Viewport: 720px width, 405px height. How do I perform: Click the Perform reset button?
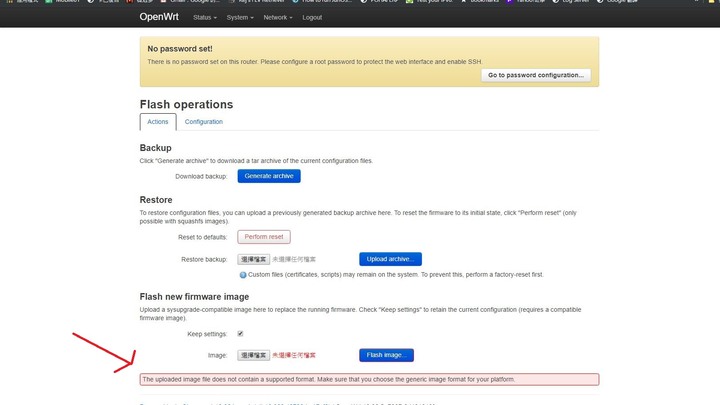(x=264, y=237)
